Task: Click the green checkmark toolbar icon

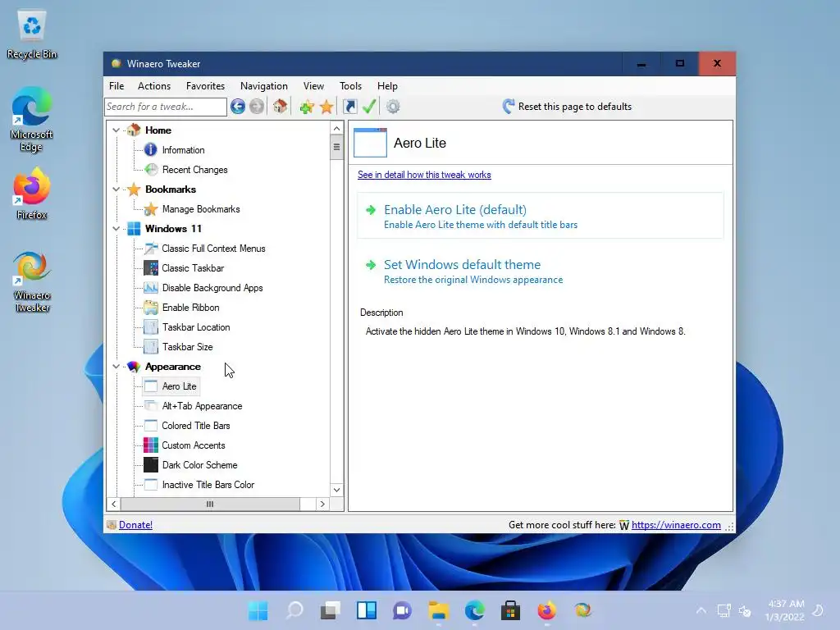Action: tap(369, 106)
